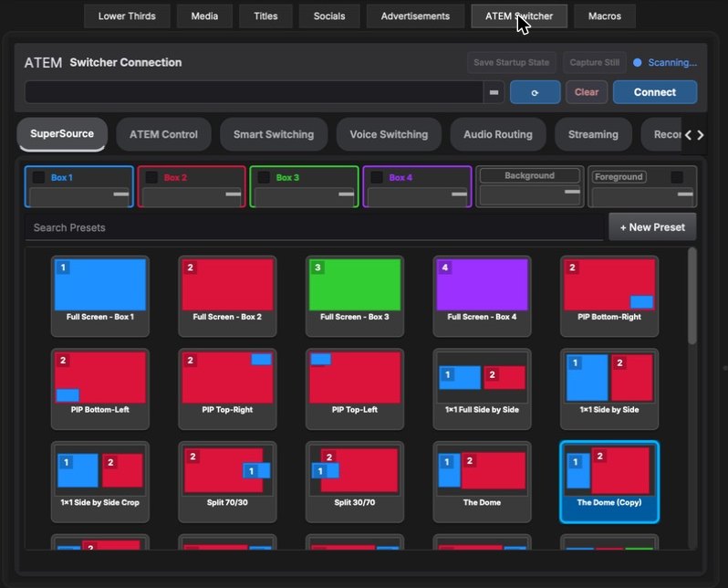
Task: Select the ATEM Switcher tab
Action: [x=519, y=16]
